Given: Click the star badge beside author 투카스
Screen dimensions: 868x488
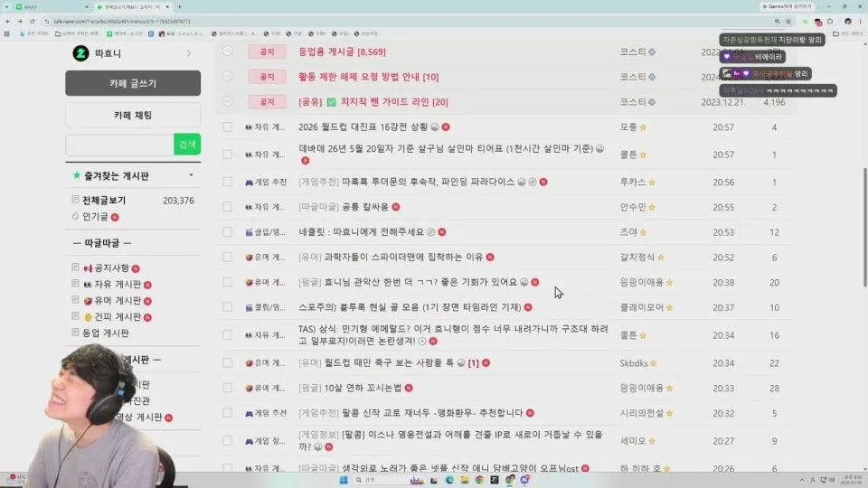Looking at the screenshot, I should (652, 182).
